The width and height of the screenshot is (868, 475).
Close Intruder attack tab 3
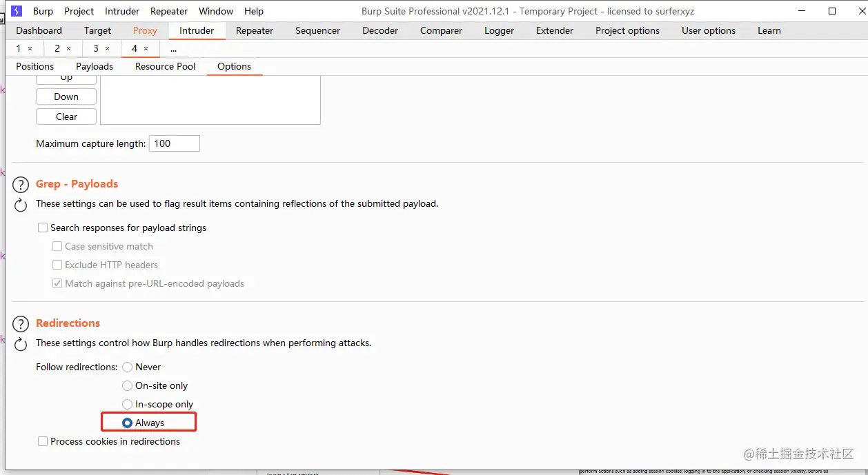tap(107, 49)
